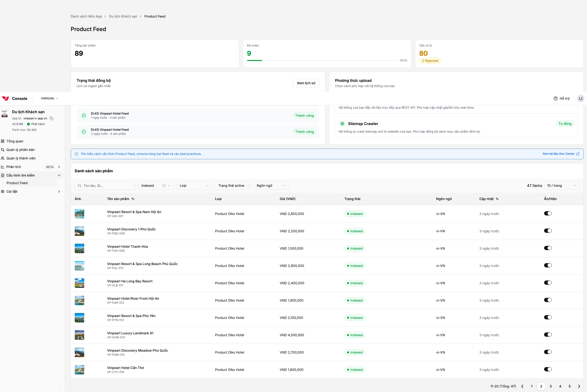Click the Hỗ trợ help icon

coord(555,98)
